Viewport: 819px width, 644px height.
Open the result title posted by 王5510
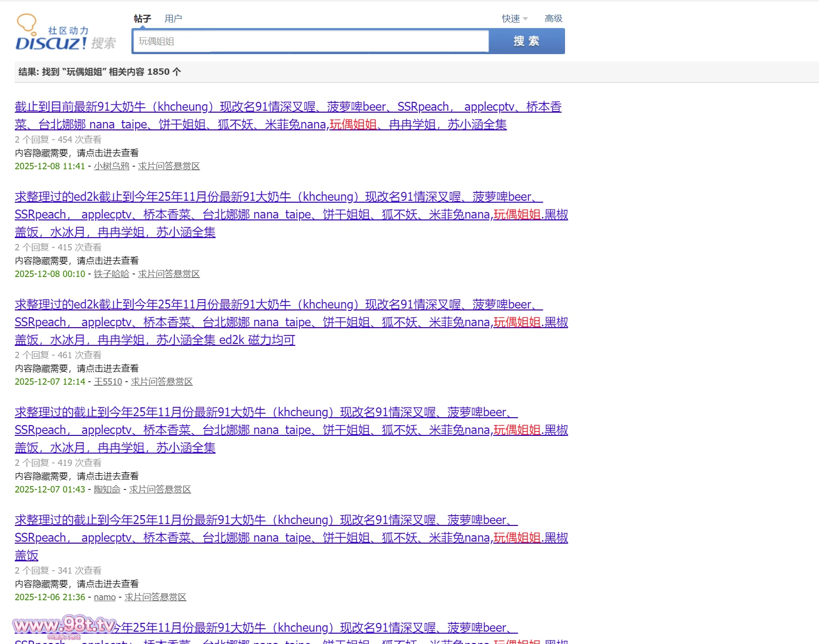(279, 305)
